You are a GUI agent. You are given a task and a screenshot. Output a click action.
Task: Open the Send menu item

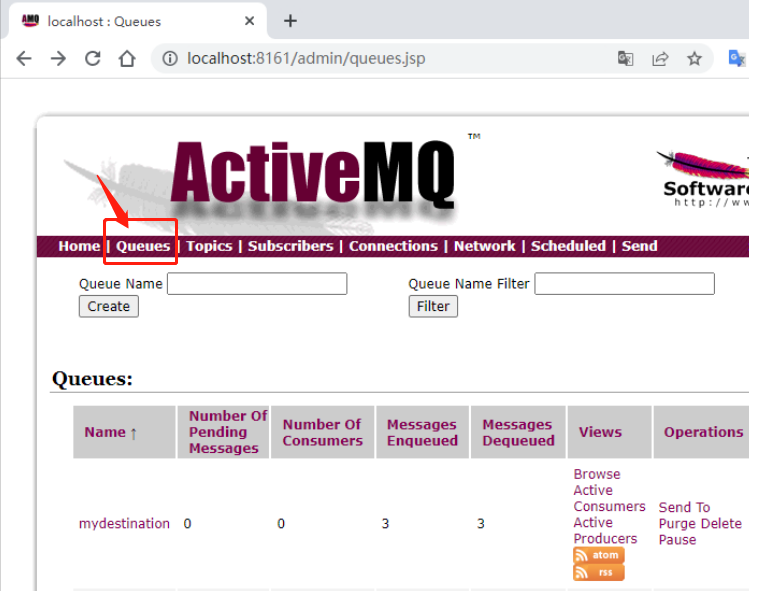(x=639, y=246)
